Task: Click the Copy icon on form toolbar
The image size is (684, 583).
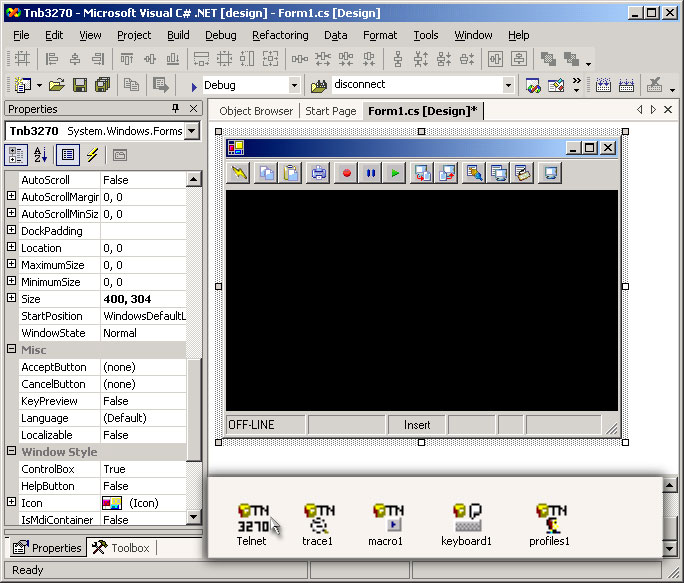Action: pyautogui.click(x=266, y=173)
